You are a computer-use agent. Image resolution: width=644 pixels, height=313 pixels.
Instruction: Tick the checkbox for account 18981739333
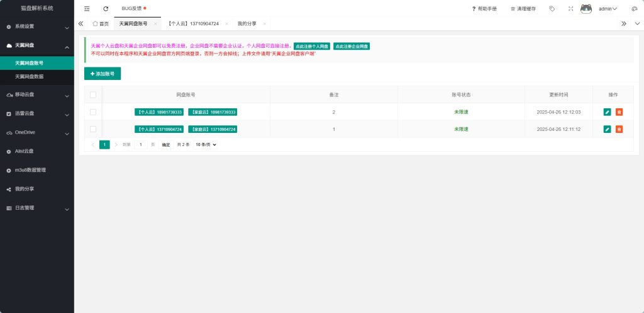(93, 112)
